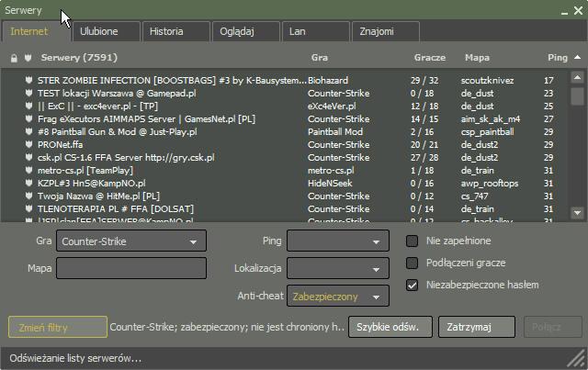
Task: Click shield icon of metro-cs.pl TeamPlay server
Action: click(x=28, y=170)
